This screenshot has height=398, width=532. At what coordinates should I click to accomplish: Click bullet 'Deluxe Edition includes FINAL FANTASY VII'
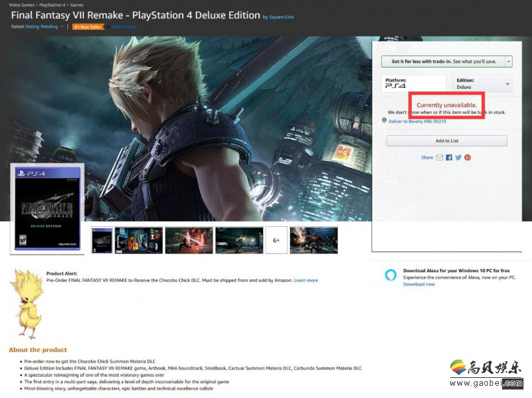193,368
